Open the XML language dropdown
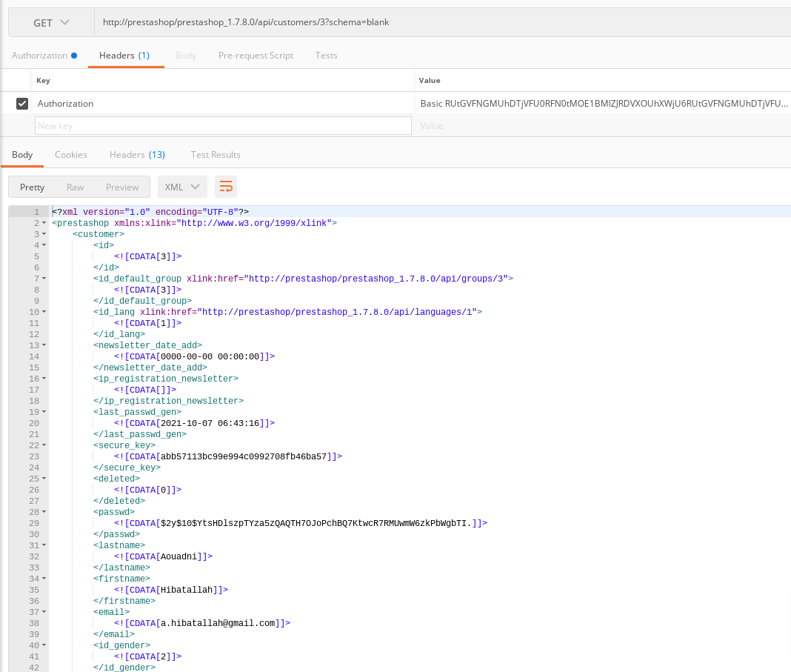Image resolution: width=791 pixels, height=672 pixels. (x=181, y=187)
